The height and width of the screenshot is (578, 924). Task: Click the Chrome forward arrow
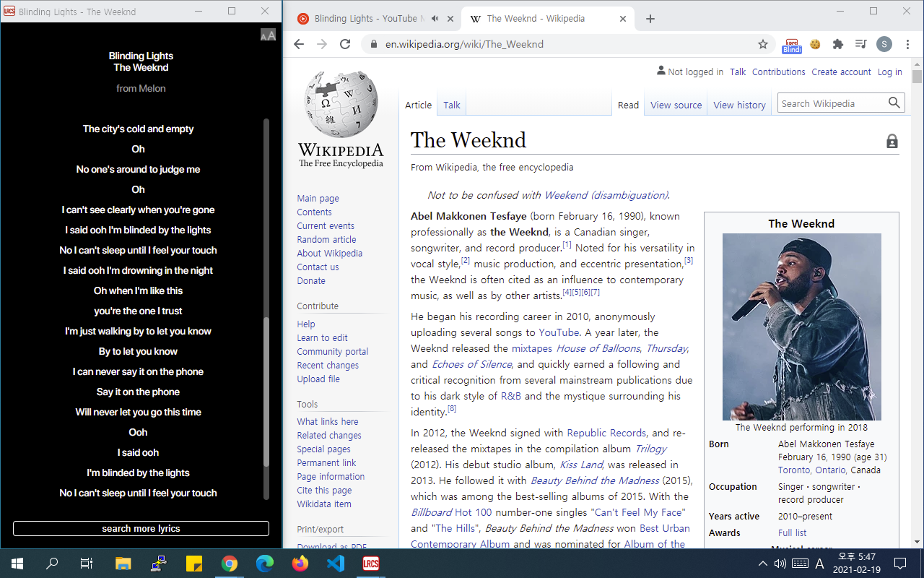tap(322, 44)
